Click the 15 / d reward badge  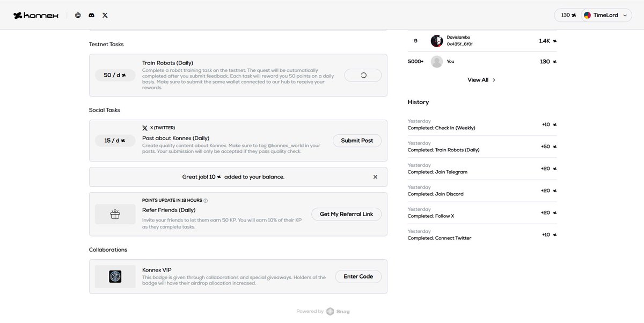tap(115, 141)
